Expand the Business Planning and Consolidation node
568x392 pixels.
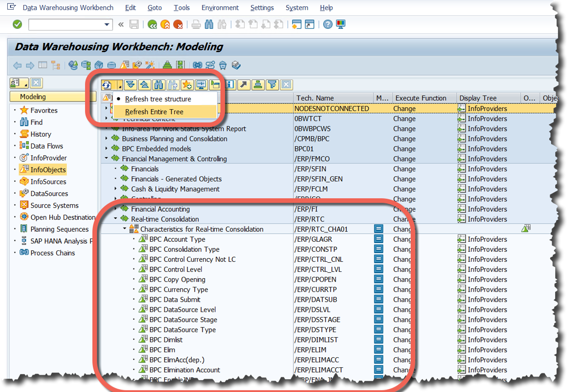pos(106,139)
